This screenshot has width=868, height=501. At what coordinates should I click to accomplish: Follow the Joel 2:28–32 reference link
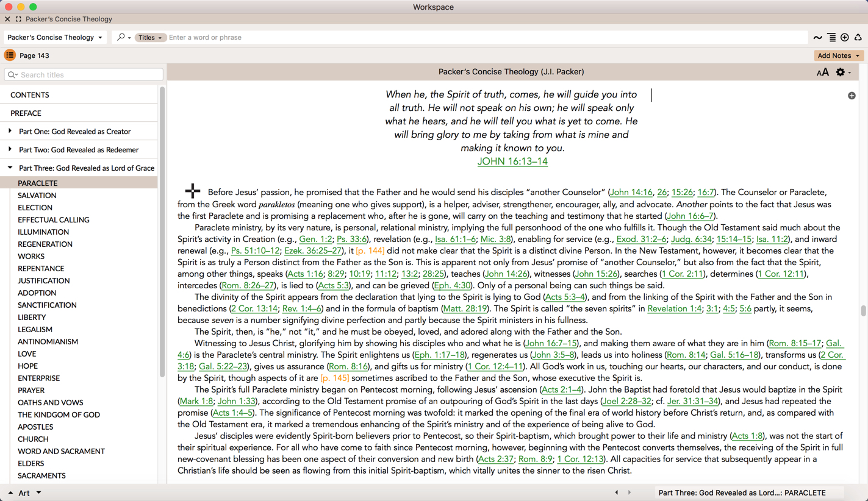point(626,402)
